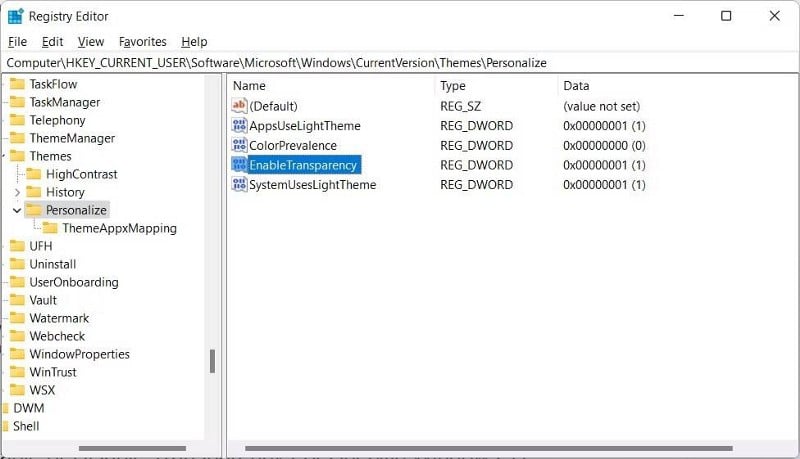Select the WinTrust folder icon
The height and width of the screenshot is (459, 800).
pos(17,372)
